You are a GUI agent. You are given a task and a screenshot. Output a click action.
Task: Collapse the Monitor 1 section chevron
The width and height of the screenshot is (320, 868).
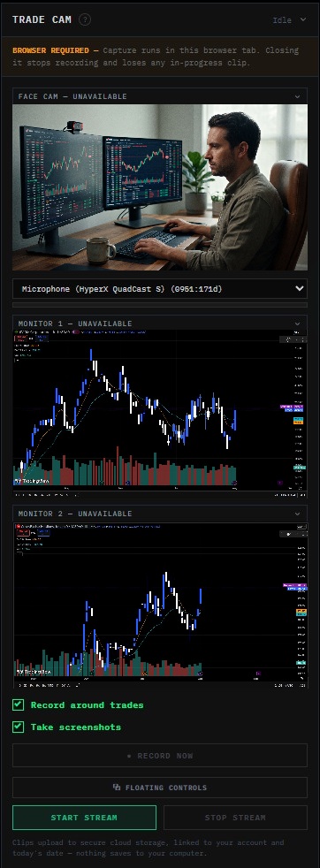click(x=298, y=324)
